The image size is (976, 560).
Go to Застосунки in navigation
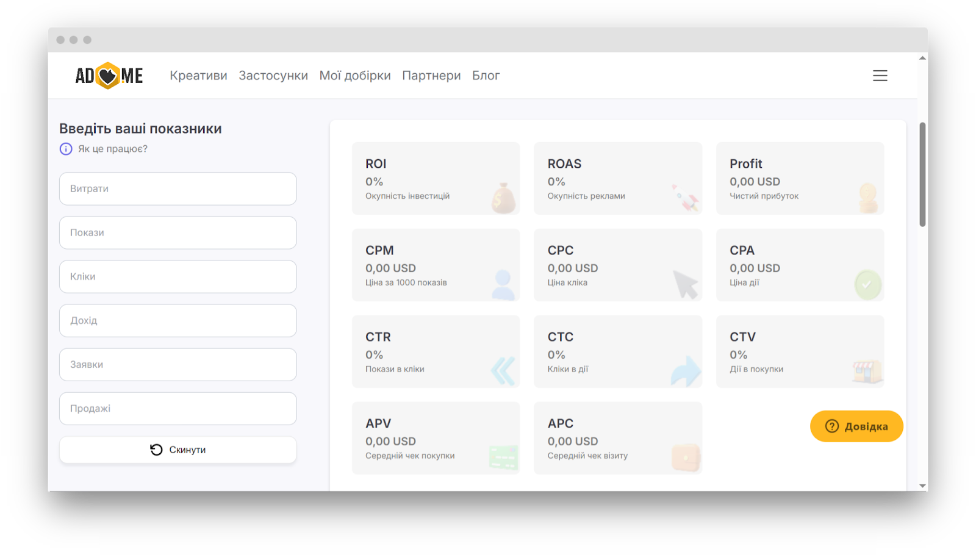(273, 76)
